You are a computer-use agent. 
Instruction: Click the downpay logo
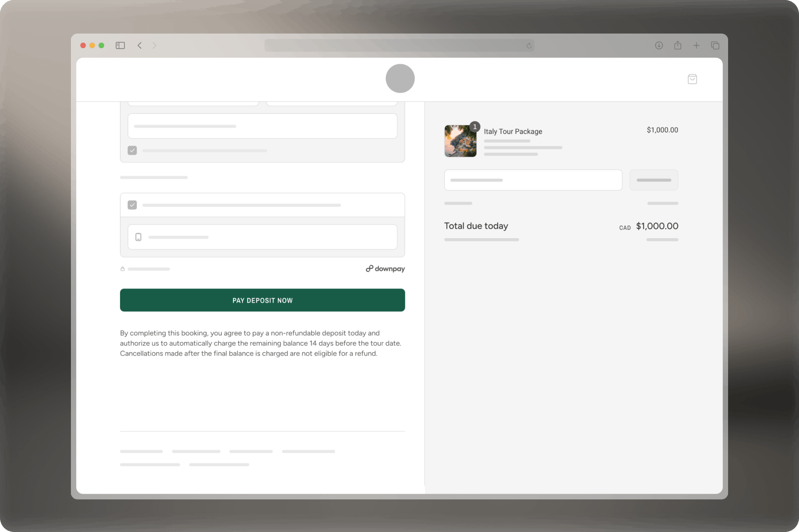[x=385, y=269]
